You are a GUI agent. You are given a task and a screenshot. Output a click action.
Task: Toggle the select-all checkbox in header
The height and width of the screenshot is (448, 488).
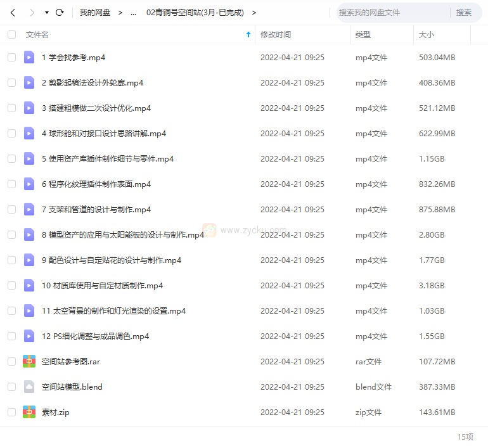pos(12,35)
